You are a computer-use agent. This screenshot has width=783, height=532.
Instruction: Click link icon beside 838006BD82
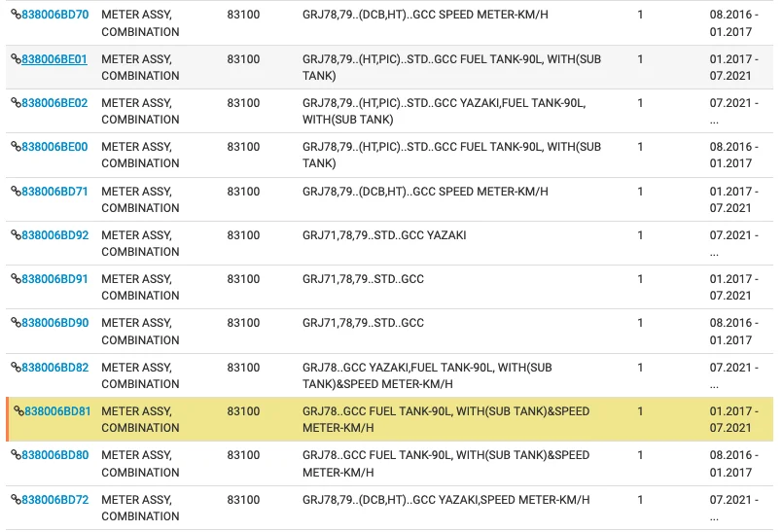coord(16,368)
